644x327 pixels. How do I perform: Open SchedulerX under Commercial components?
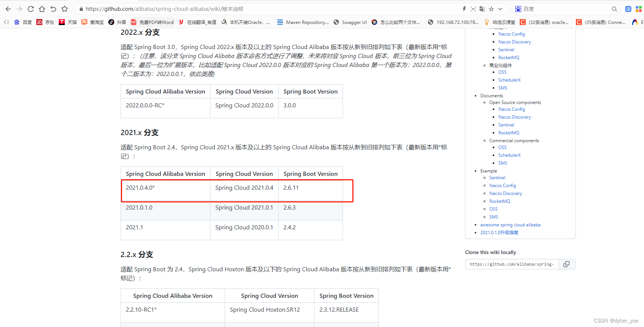pos(509,155)
